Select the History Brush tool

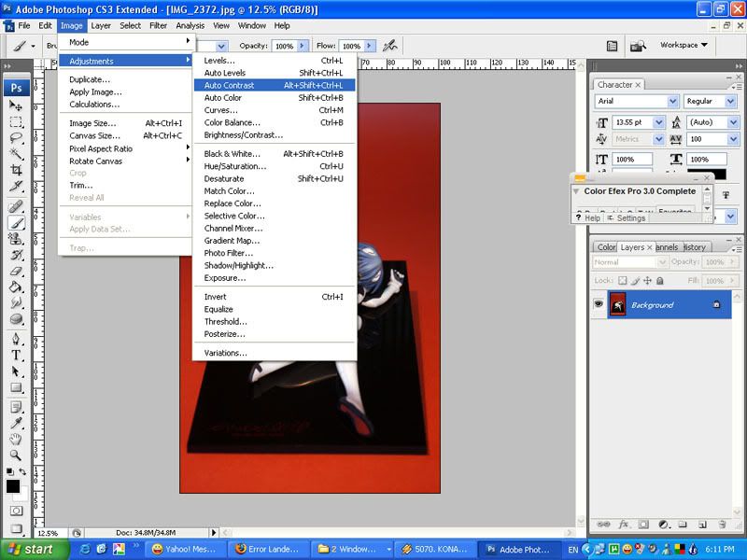[x=16, y=255]
